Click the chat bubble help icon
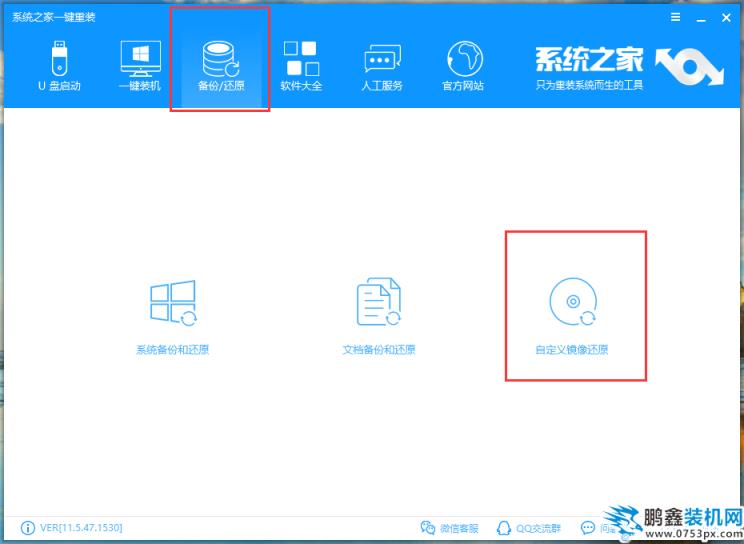This screenshot has width=744, height=544. click(x=588, y=528)
